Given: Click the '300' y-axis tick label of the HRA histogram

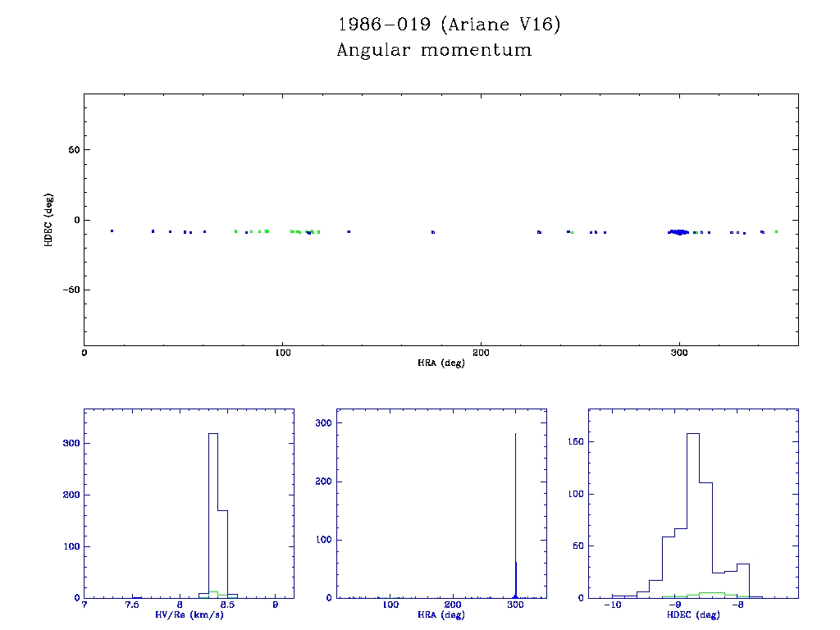Looking at the screenshot, I should (322, 422).
